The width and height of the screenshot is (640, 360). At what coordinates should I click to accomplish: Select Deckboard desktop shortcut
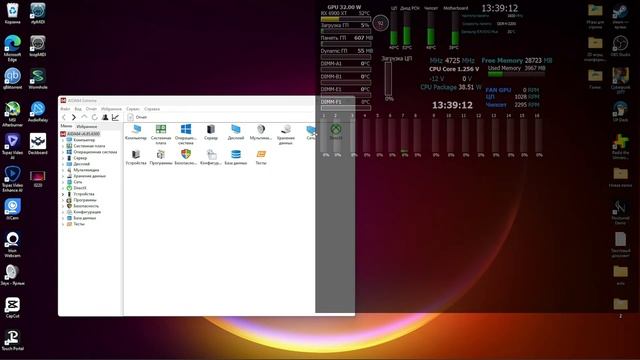pos(38,144)
